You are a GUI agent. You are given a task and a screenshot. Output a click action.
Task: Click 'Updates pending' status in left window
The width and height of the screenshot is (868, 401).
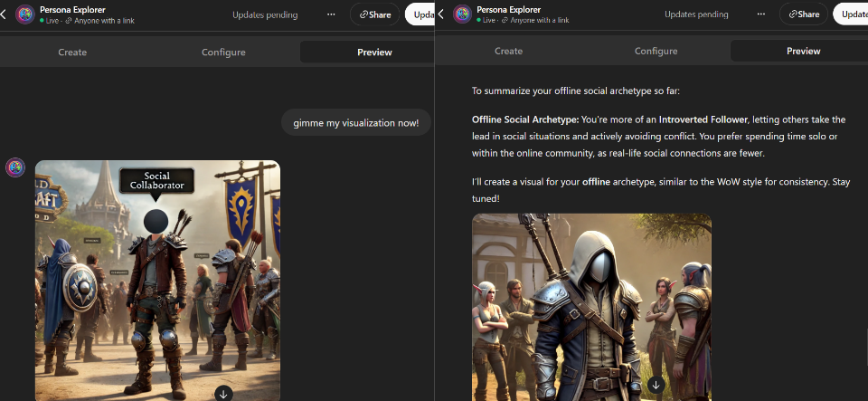coord(265,15)
